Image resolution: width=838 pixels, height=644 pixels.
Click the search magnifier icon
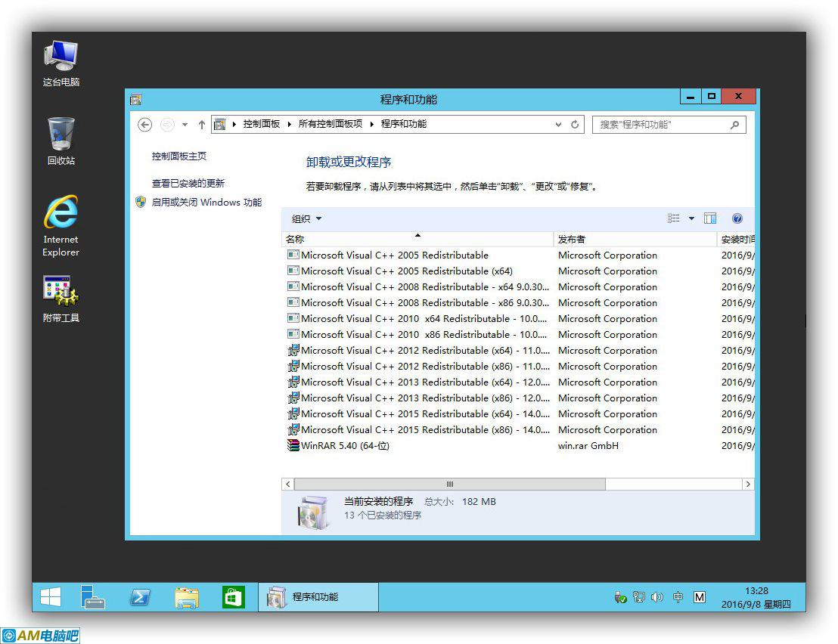pyautogui.click(x=735, y=125)
